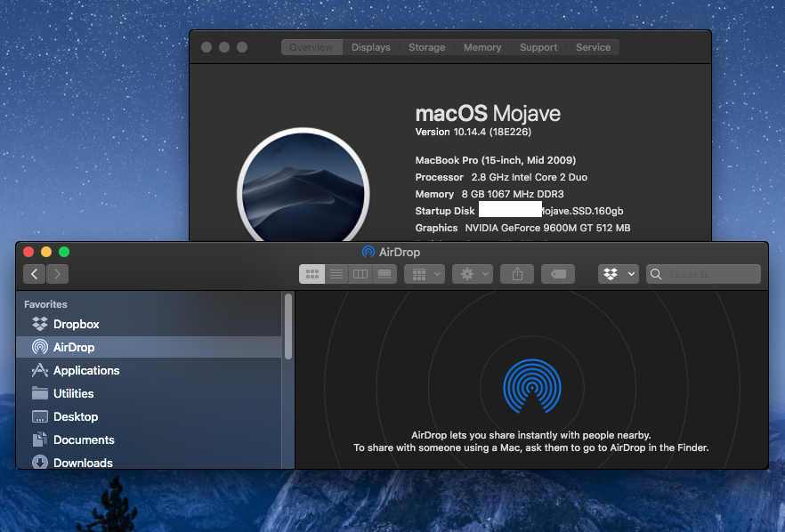Open Downloads in the sidebar
This screenshot has height=532, width=785.
pos(149,463)
